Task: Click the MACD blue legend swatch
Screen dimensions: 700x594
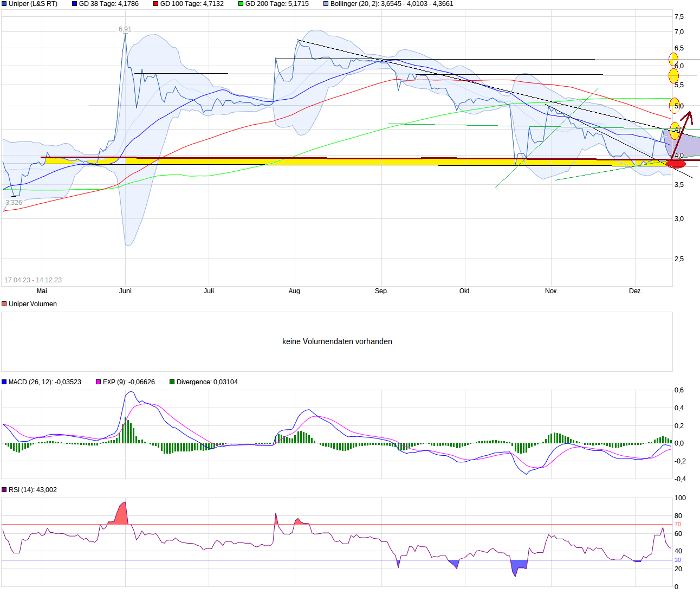Action: [x=4, y=382]
